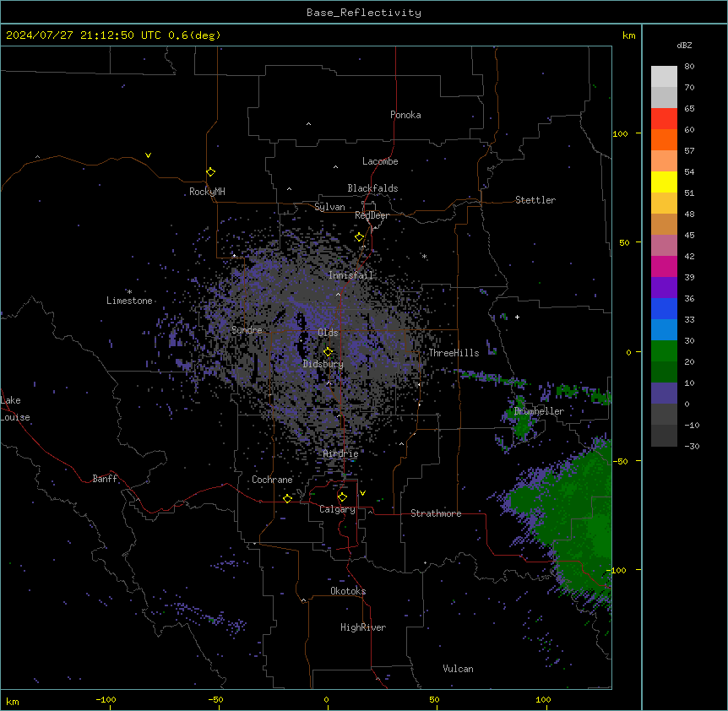Click the yellow V marker east of Calgary

coord(362,493)
